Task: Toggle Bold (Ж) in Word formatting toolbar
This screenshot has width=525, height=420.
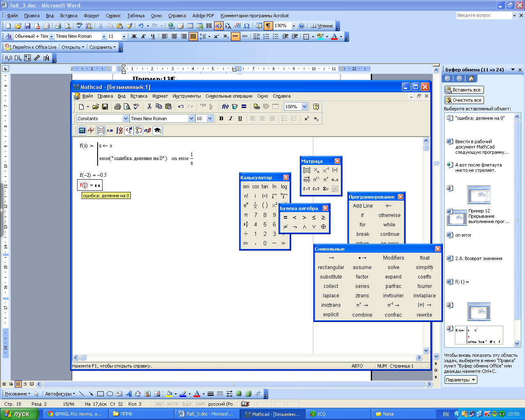Action: pos(134,37)
